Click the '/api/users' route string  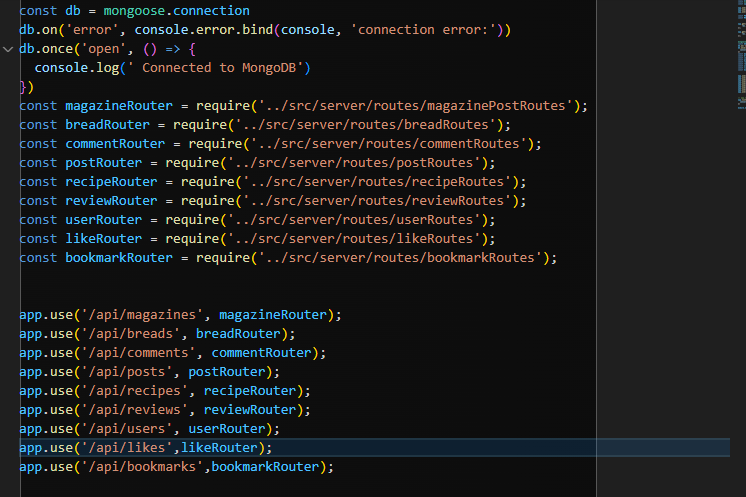click(x=127, y=429)
